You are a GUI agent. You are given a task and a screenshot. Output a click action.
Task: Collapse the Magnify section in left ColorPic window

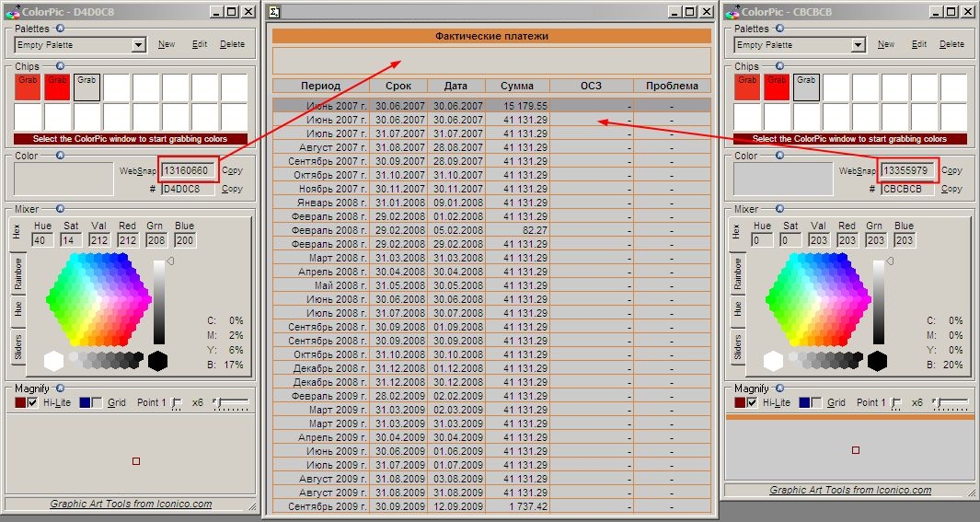(60, 389)
